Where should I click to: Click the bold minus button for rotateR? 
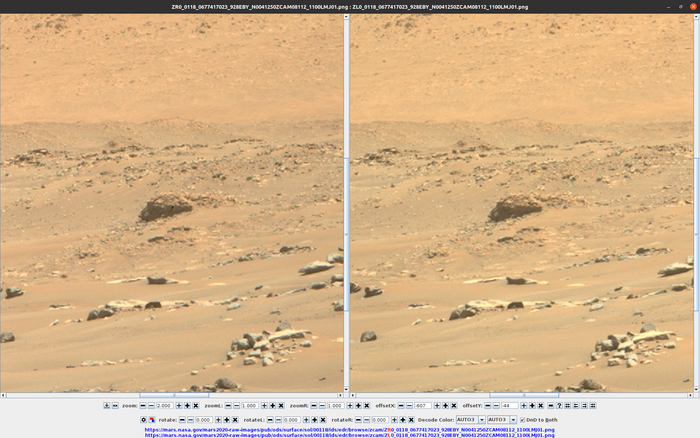point(358,420)
